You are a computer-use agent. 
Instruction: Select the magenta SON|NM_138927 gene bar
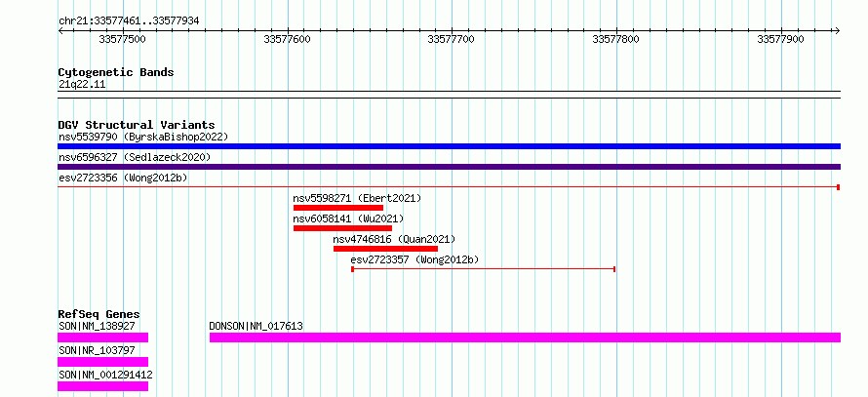coord(103,337)
